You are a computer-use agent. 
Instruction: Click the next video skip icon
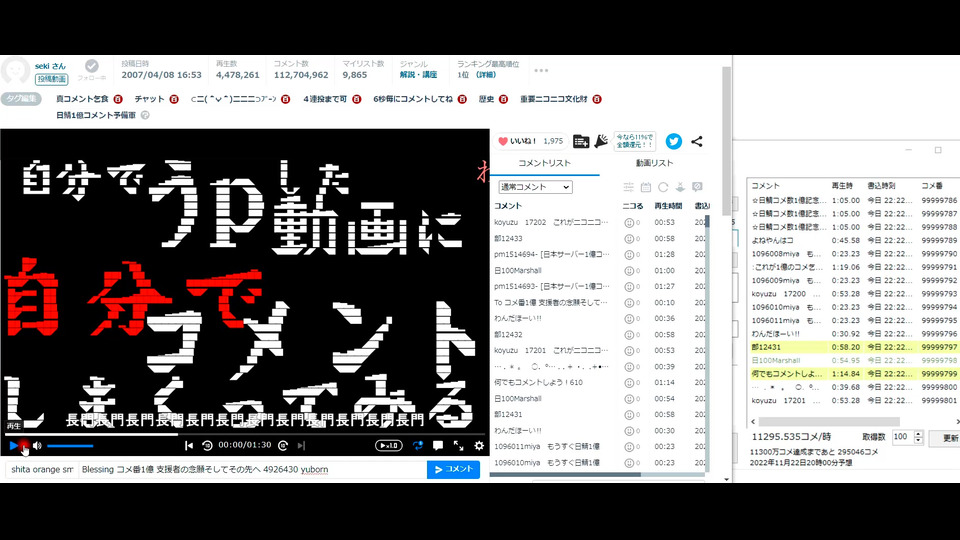pos(301,446)
